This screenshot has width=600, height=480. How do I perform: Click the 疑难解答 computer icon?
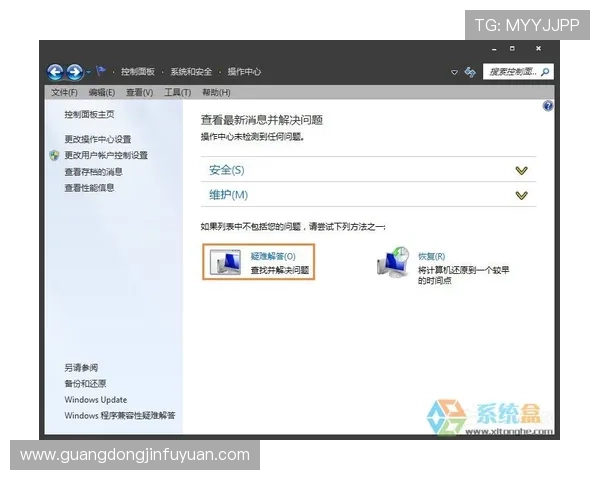(225, 262)
